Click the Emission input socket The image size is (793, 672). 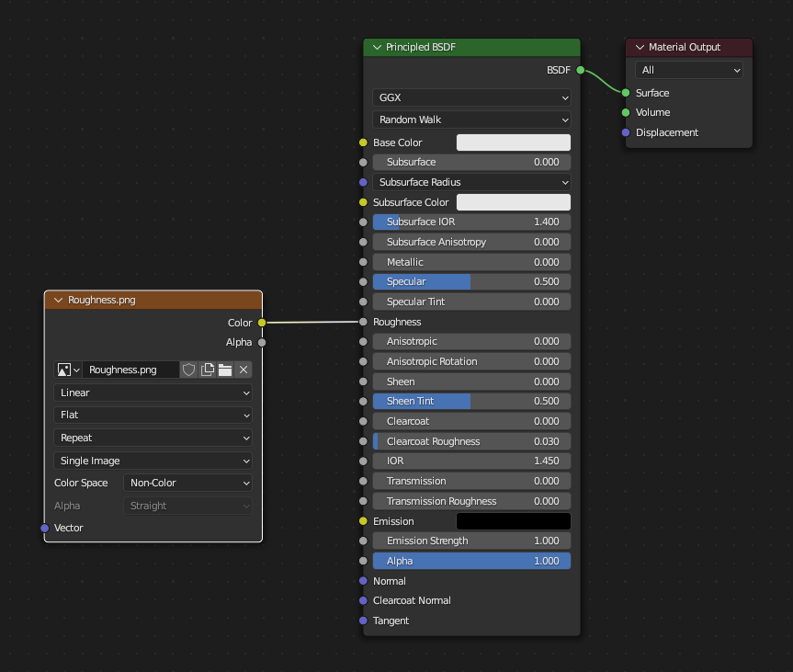click(363, 521)
